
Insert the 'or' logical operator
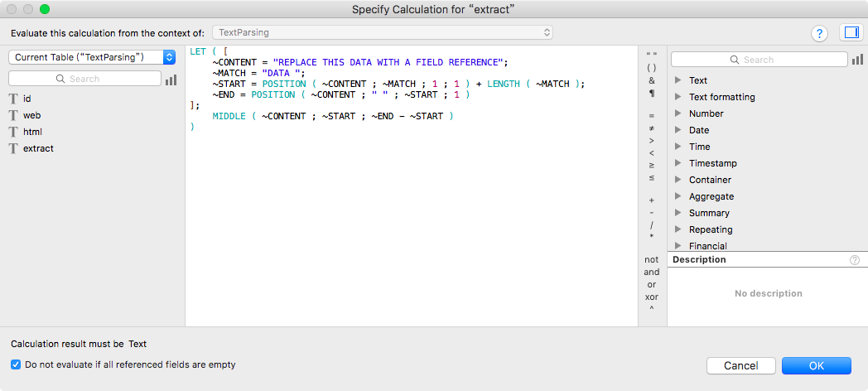click(x=652, y=285)
